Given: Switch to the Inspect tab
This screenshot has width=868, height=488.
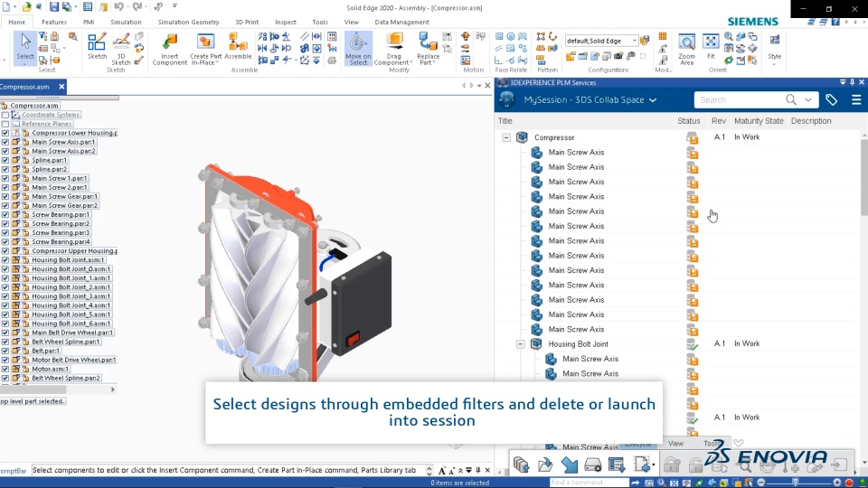Looking at the screenshot, I should [286, 22].
